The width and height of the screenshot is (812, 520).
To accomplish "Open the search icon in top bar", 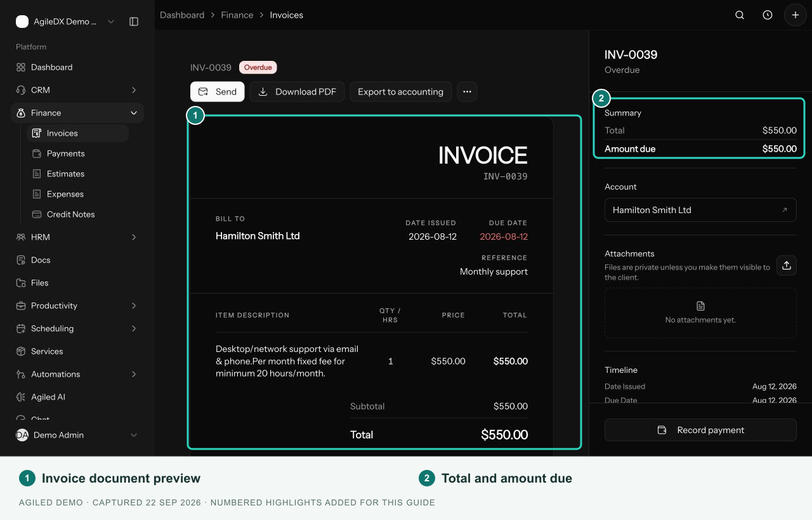I will 740,15.
